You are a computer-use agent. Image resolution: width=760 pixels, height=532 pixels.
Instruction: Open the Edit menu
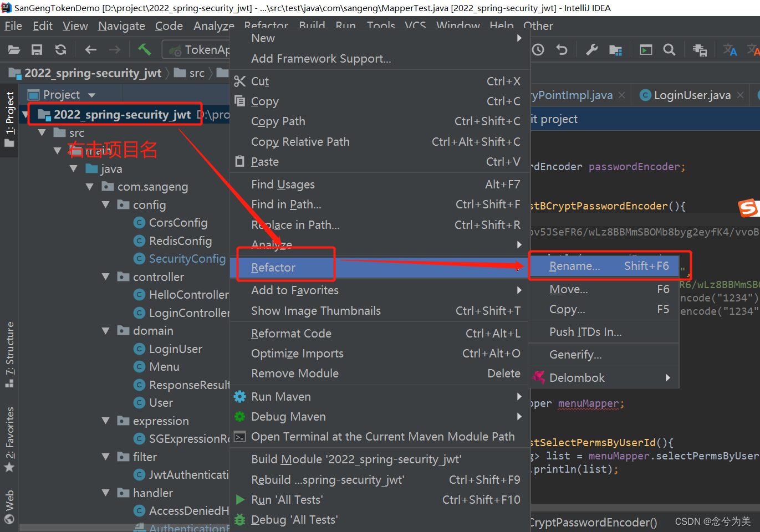point(43,26)
